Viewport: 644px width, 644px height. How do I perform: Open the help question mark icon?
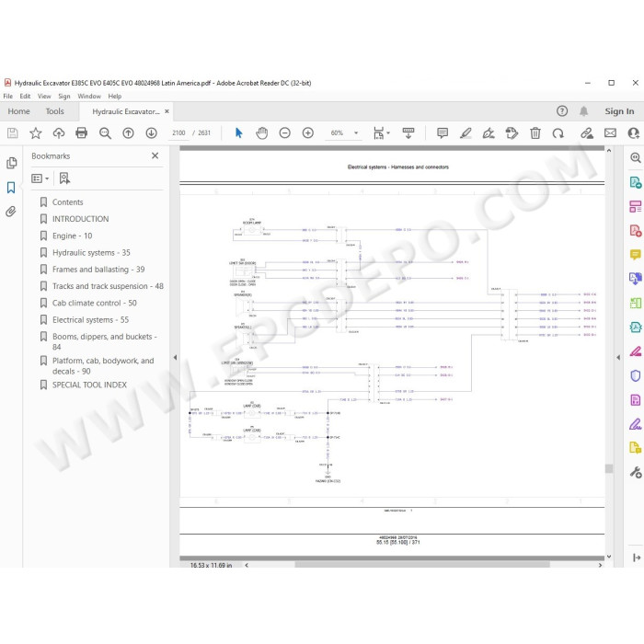[562, 111]
